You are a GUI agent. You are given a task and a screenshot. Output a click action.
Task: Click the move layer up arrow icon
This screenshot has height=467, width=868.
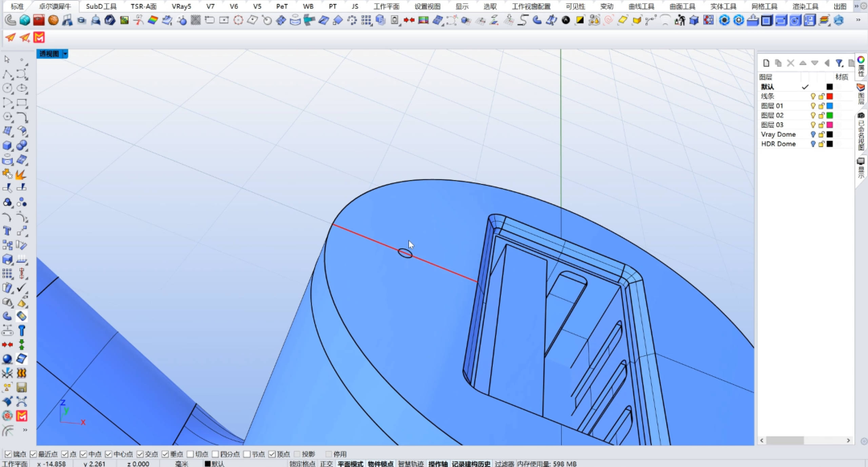tap(802, 63)
